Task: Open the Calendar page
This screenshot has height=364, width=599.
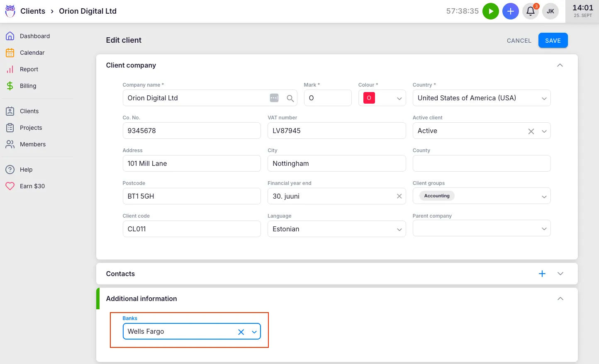Action: 32,53
